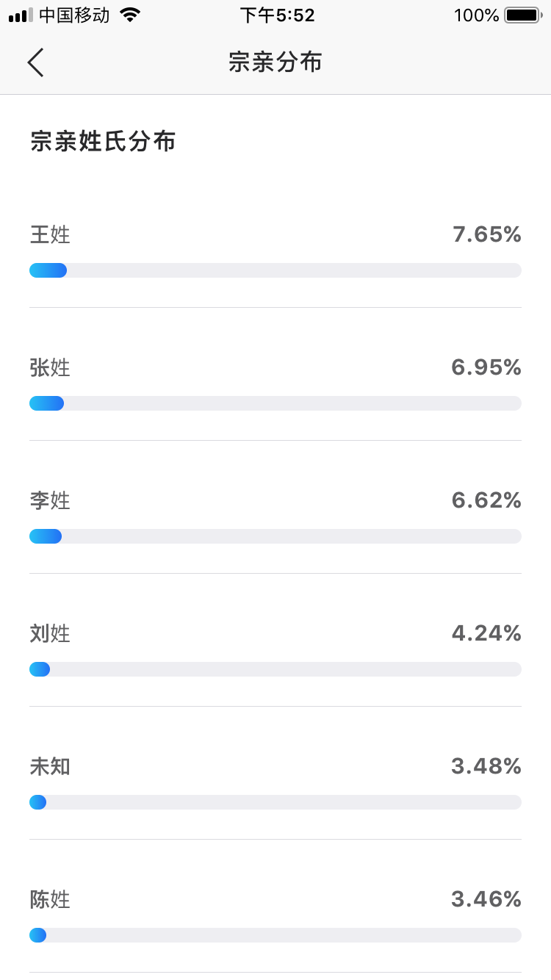Click the 王姓 progress bar
This screenshot has height=980, width=551.
point(275,270)
